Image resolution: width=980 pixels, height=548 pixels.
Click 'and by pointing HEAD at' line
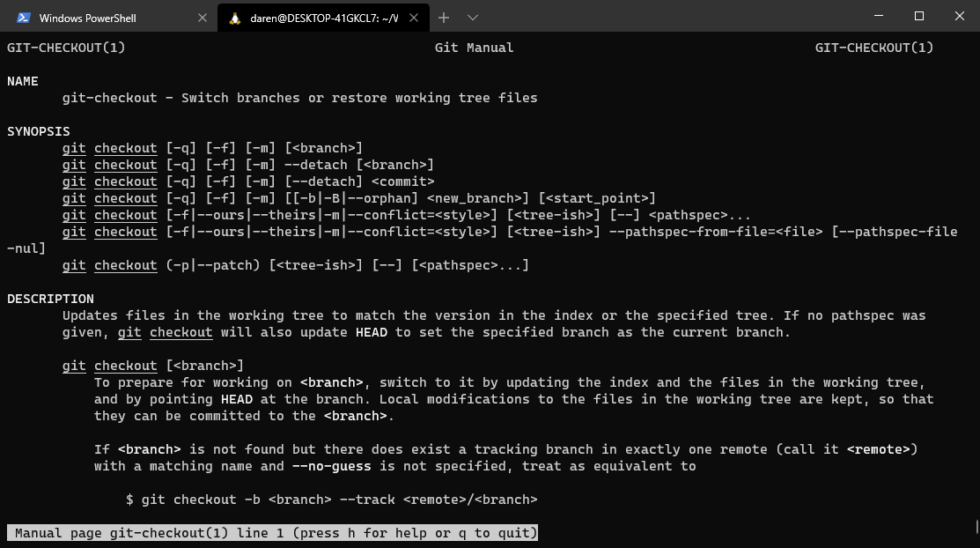513,399
